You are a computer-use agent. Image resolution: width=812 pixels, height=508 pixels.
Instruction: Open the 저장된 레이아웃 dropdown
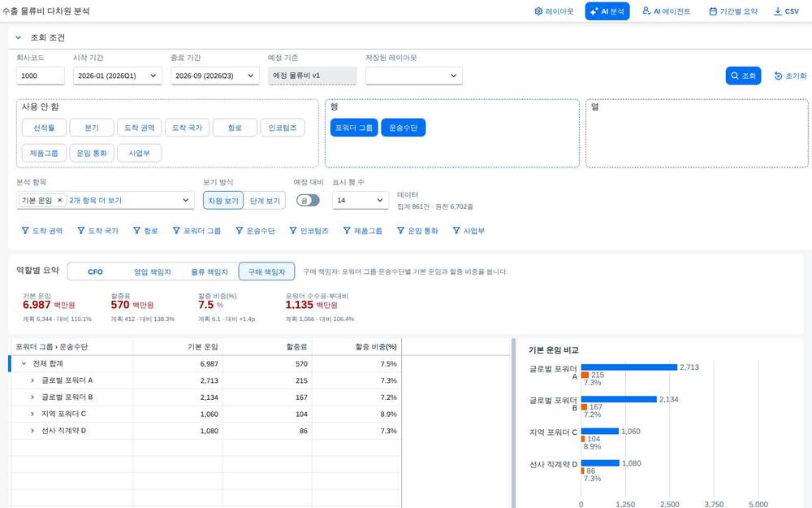tap(414, 76)
